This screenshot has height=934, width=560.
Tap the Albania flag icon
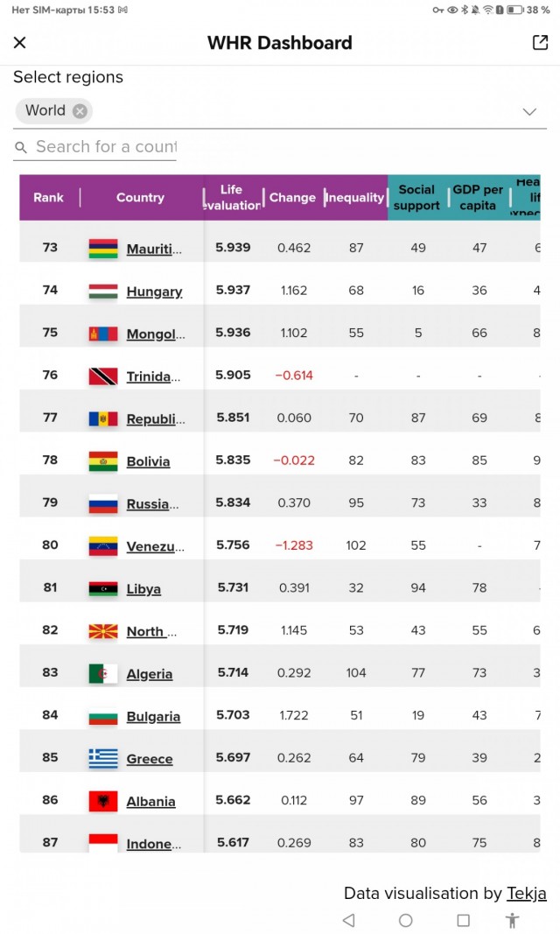(x=103, y=801)
